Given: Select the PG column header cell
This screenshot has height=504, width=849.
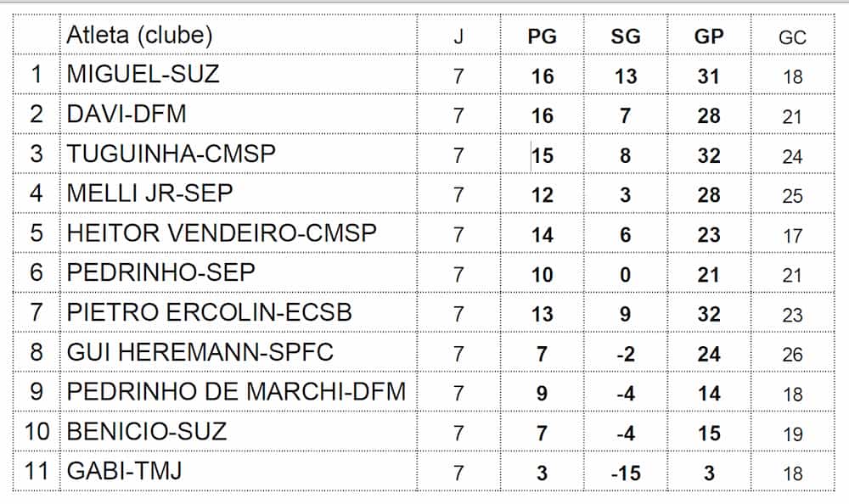Looking at the screenshot, I should [x=542, y=36].
